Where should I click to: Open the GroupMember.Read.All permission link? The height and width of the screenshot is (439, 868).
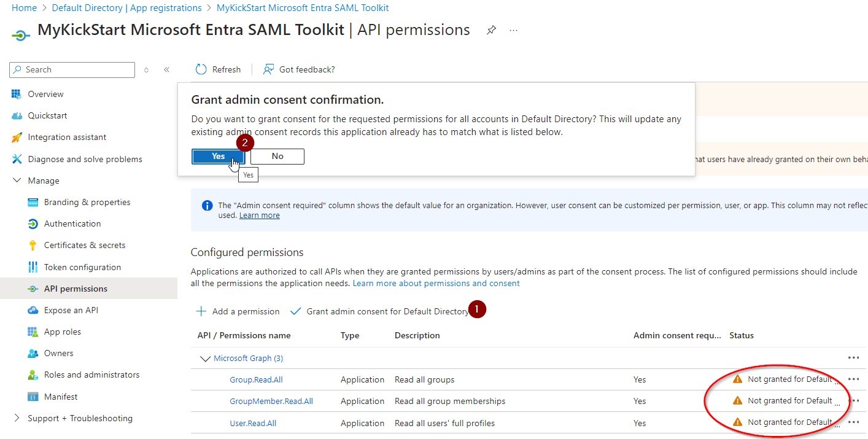271,402
